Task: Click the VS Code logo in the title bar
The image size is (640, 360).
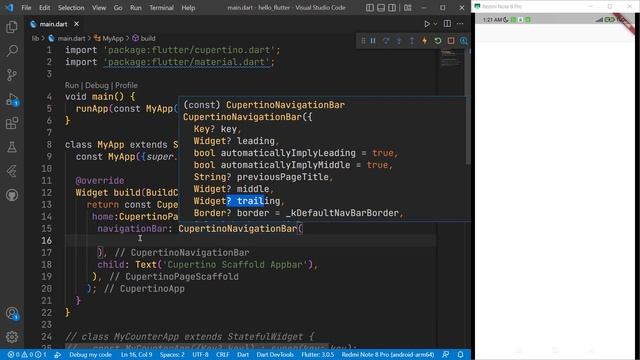Action: pos(9,8)
